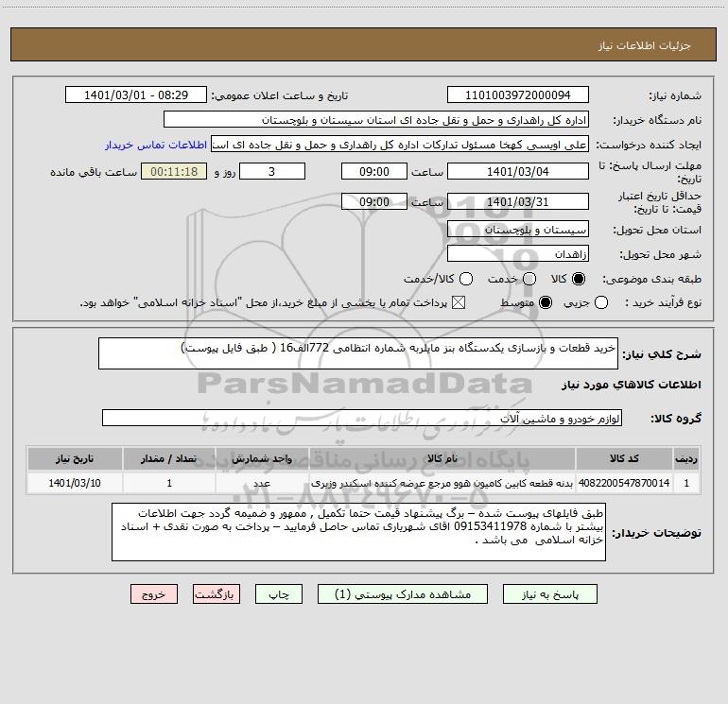Click the general need description text box
Viewport: 728px width, 704px height.
point(358,353)
